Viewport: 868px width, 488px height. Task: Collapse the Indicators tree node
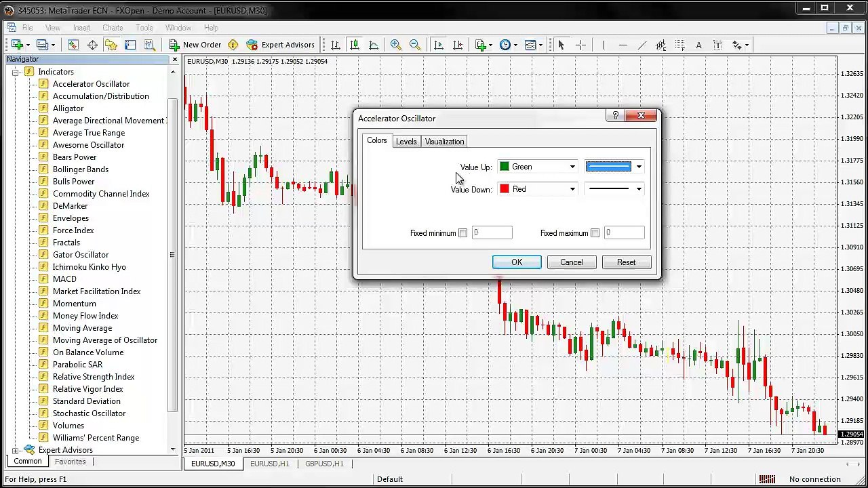click(15, 72)
